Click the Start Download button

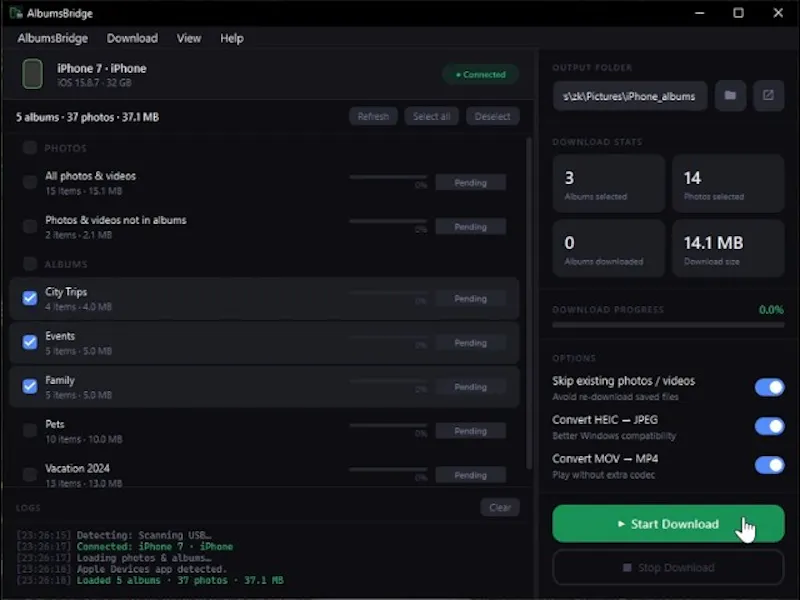tap(668, 524)
